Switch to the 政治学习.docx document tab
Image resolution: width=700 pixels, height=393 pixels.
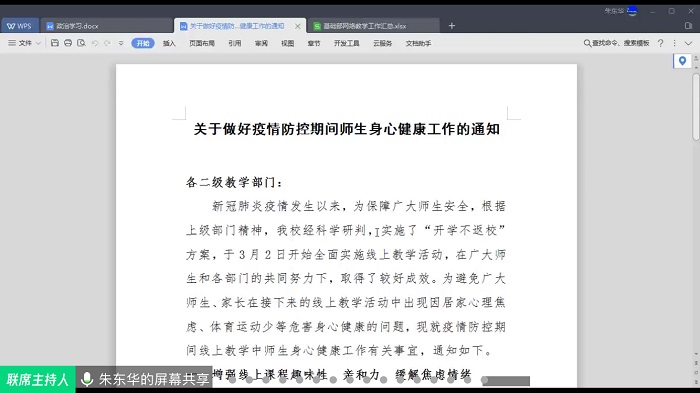pyautogui.click(x=107, y=26)
